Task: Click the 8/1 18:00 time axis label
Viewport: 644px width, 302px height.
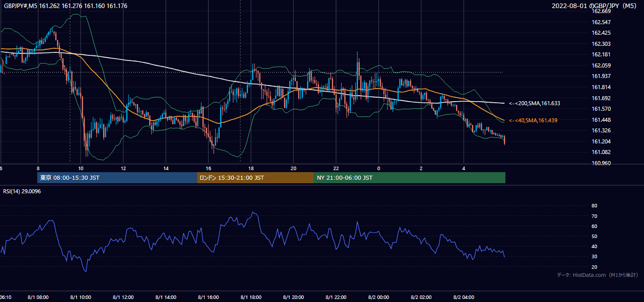Action: click(251, 297)
